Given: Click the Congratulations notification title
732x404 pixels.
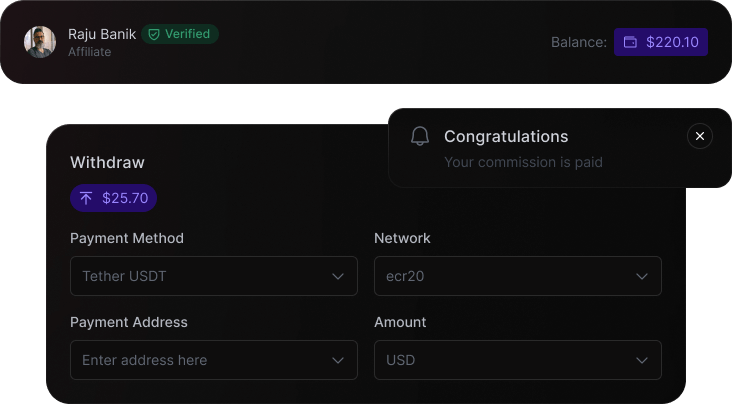Looking at the screenshot, I should (x=506, y=137).
